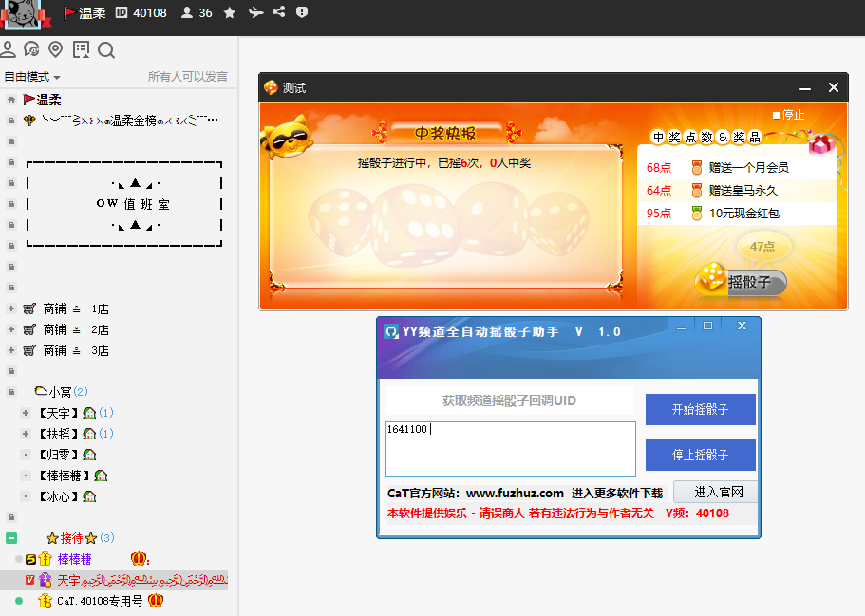Expand the 【天宇】 sub-channel
865x616 pixels.
26,413
